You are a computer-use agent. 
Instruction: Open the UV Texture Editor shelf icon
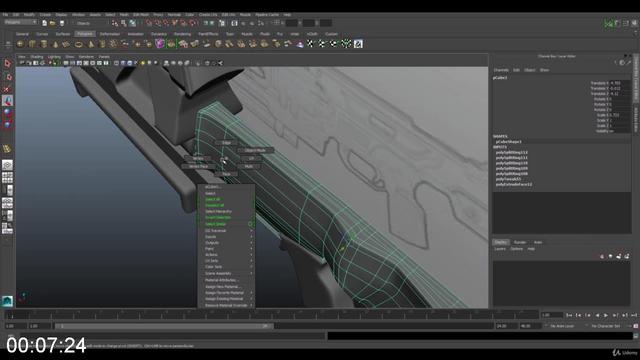click(358, 44)
